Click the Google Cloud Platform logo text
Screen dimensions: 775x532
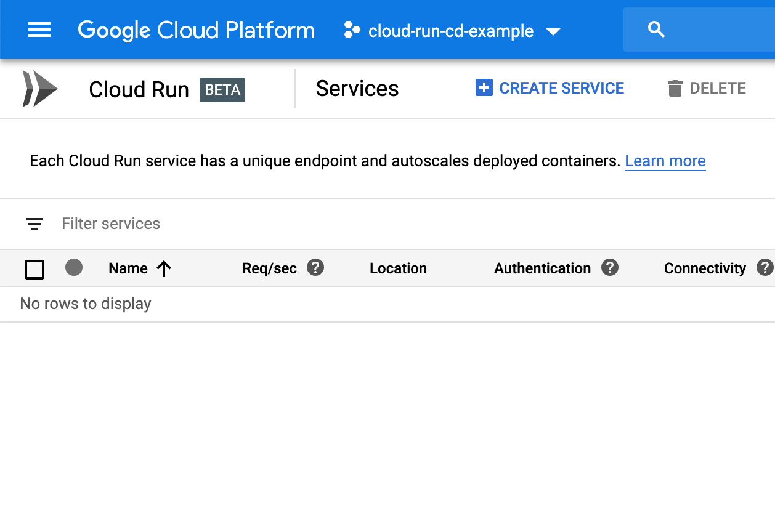[196, 30]
